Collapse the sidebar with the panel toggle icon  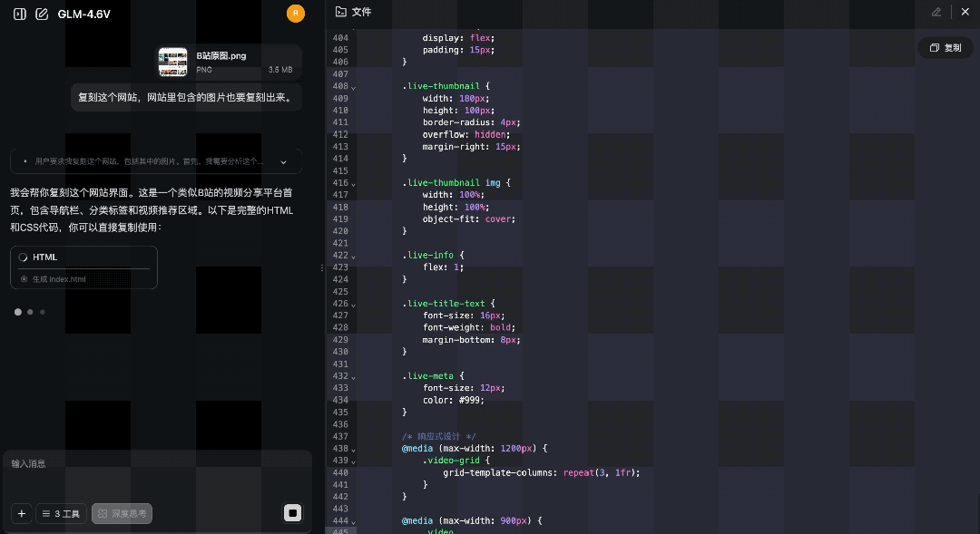(19, 14)
